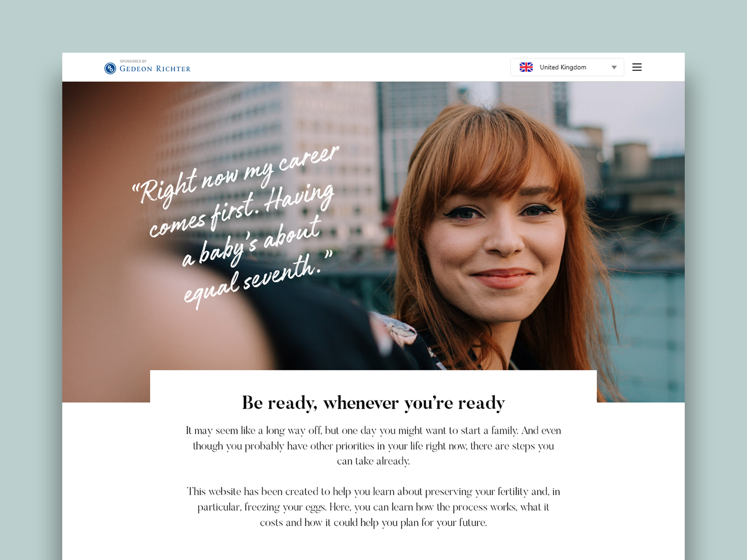747x560 pixels.
Task: Click the paragraph starting 'This website has been created'
Action: click(x=373, y=507)
